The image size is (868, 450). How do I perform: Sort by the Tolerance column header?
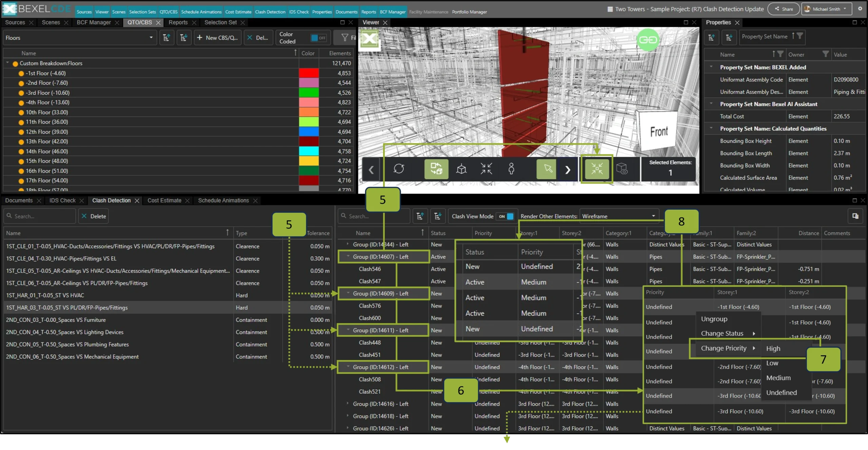[318, 233]
